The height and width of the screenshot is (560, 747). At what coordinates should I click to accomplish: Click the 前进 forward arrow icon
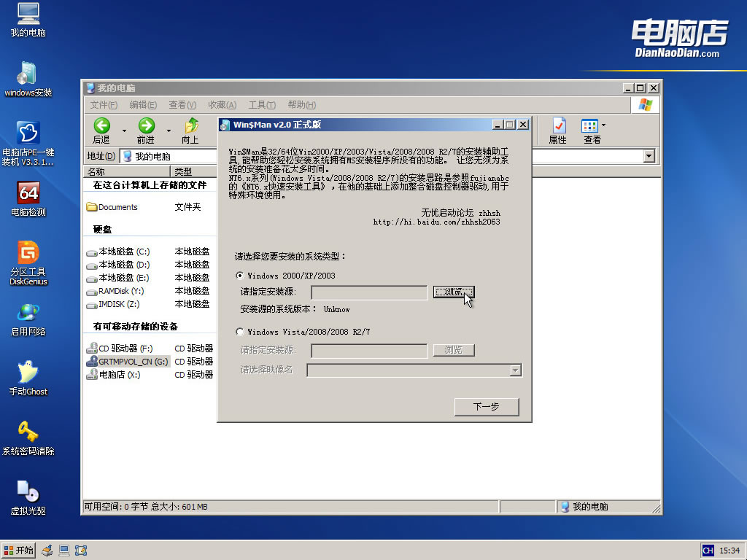tap(146, 131)
